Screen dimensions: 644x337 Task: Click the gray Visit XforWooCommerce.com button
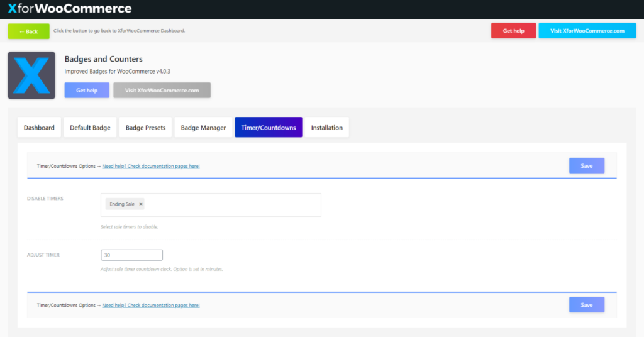click(x=162, y=91)
